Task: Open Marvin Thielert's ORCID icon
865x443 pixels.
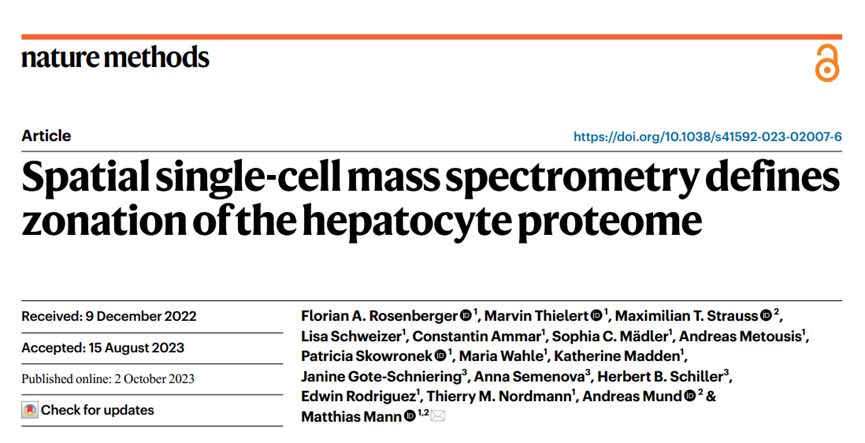Action: tap(596, 316)
